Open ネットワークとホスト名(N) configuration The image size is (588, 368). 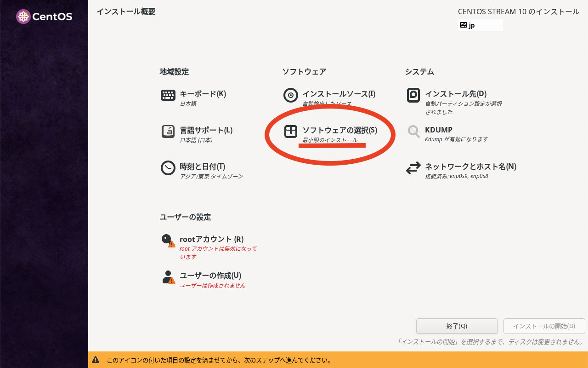pos(470,167)
